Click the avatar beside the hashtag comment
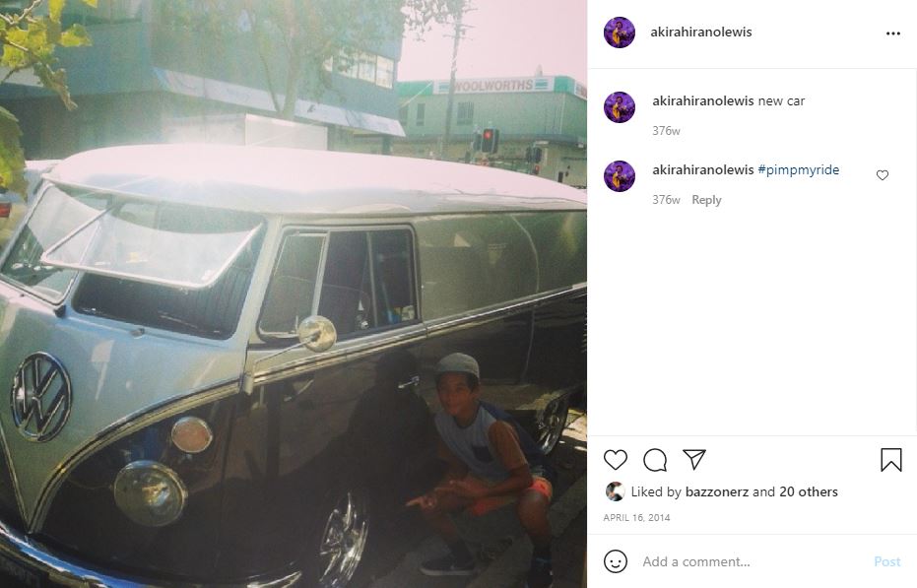Viewport: 917px width, 588px height. pyautogui.click(x=620, y=176)
